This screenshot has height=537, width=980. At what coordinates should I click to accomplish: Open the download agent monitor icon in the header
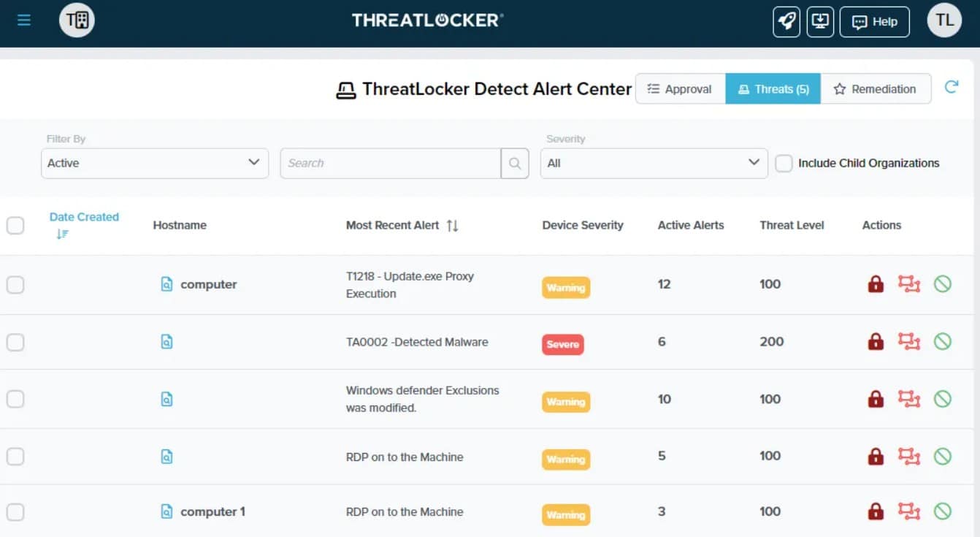pos(819,21)
